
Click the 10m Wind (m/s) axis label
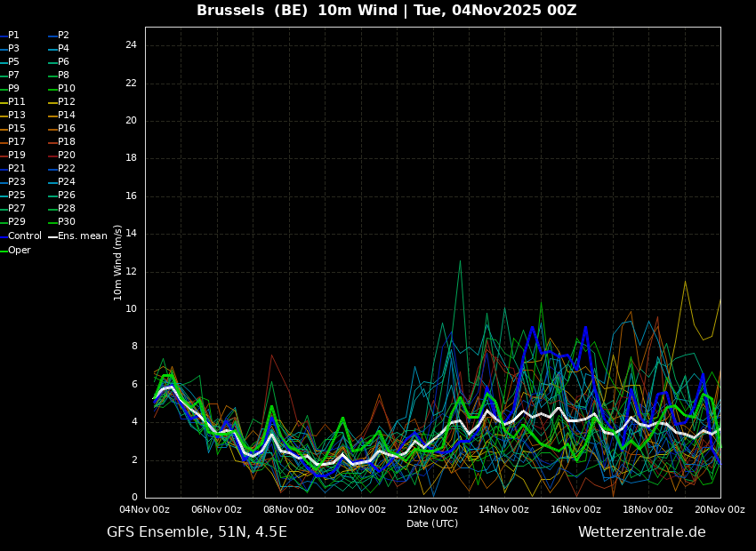click(118, 262)
